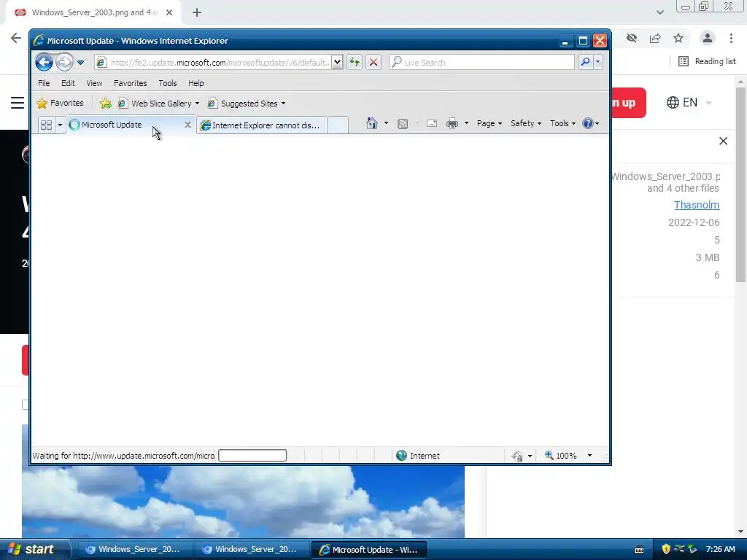This screenshot has height=560, width=747.
Task: Open the Help menu
Action: click(196, 83)
